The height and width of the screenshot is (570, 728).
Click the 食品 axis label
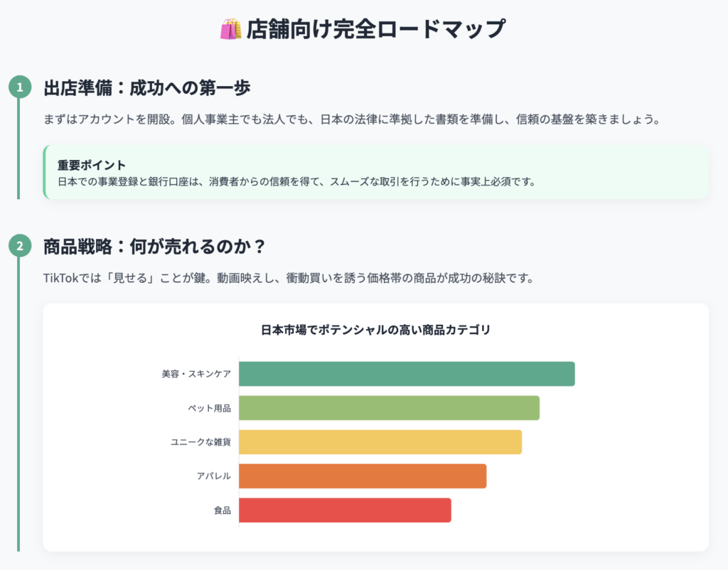pyautogui.click(x=223, y=510)
